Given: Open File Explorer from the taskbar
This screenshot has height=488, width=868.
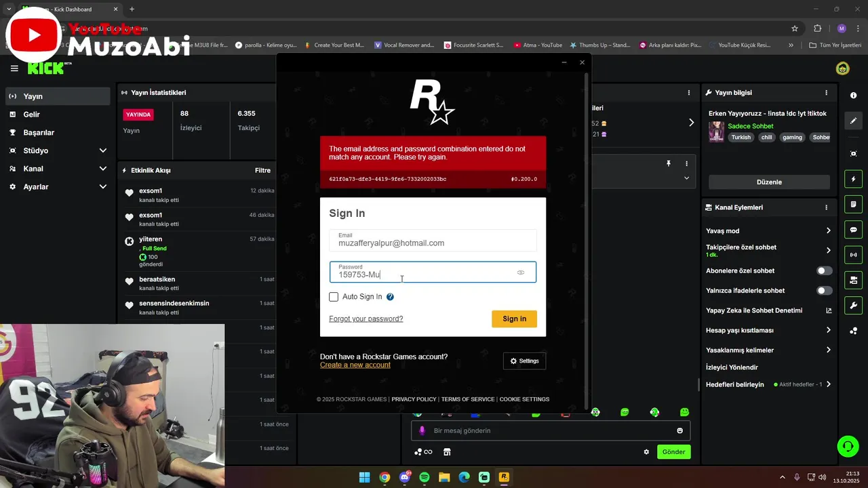Looking at the screenshot, I should [444, 477].
